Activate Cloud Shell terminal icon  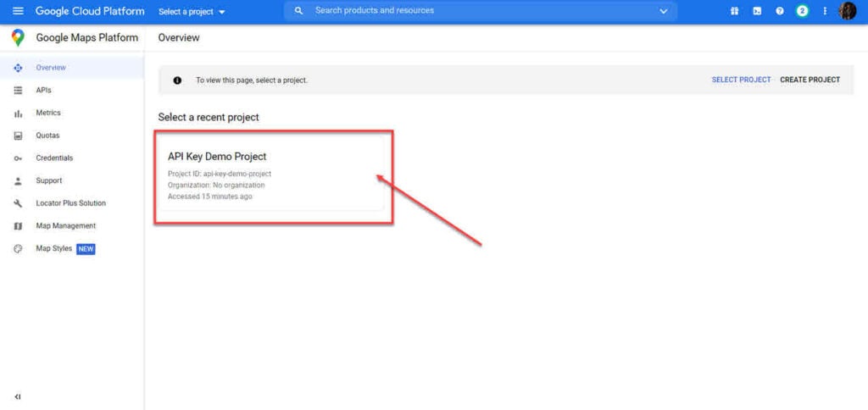point(757,11)
